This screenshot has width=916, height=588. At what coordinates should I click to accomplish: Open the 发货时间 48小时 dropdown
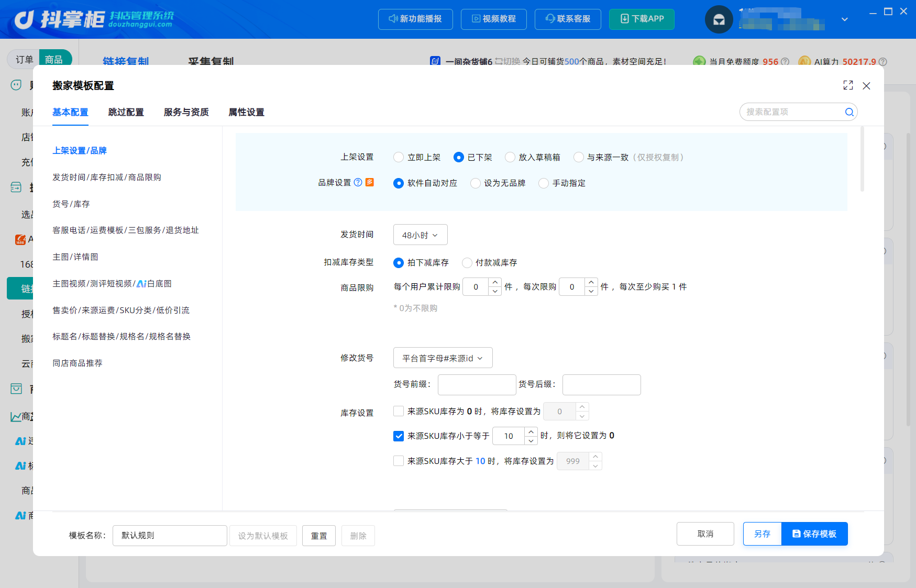click(420, 235)
